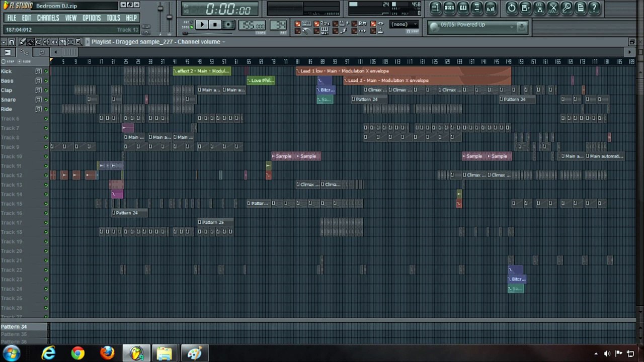Open the snap selector showing (none)
The height and width of the screenshot is (362, 644).
(404, 24)
